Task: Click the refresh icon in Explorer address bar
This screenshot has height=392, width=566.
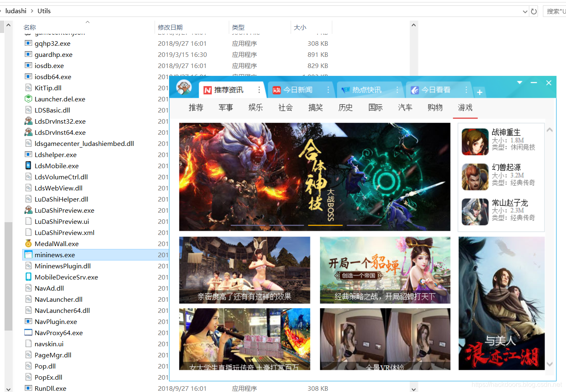Action: click(x=534, y=12)
